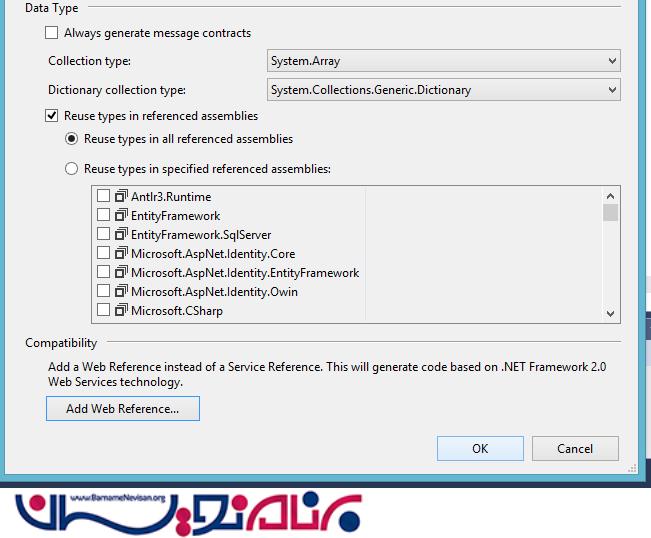Open the Dictionary collection type dropdown

pos(444,90)
